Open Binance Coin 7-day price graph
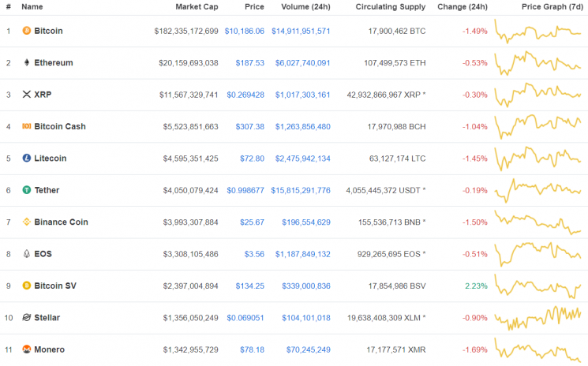Viewport: 588px width, 366px height. 537,222
